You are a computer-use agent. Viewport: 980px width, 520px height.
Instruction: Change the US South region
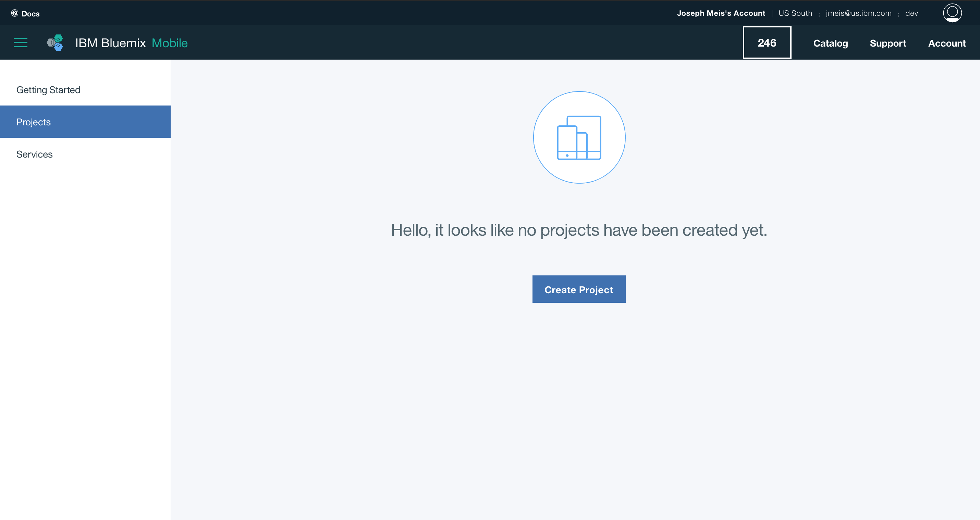(x=795, y=13)
